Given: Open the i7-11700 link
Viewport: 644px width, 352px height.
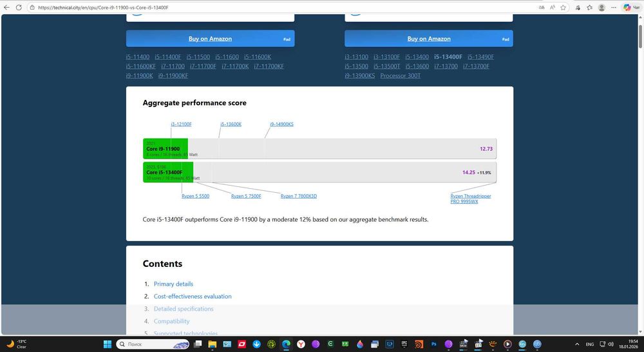Looking at the screenshot, I should (173, 66).
